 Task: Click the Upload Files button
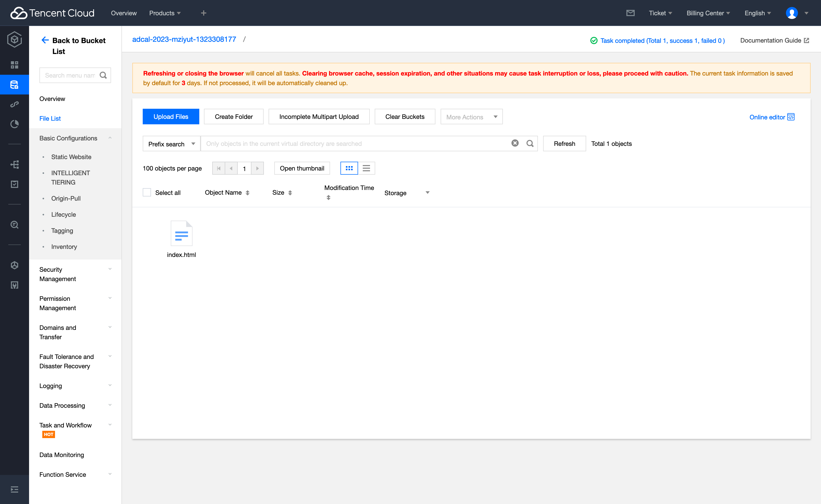click(171, 117)
